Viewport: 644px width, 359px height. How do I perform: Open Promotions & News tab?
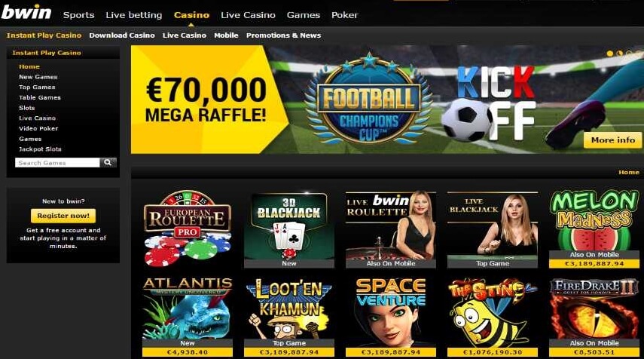coord(283,35)
